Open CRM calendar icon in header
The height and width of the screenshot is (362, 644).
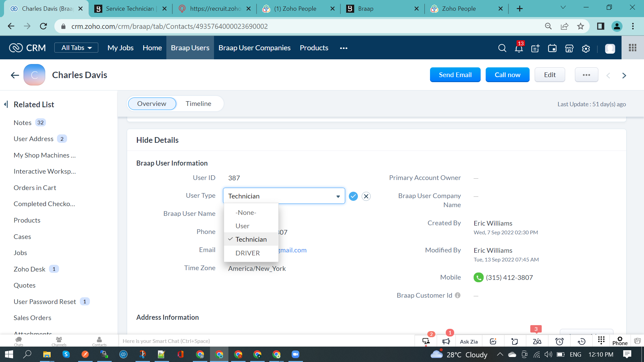552,48
